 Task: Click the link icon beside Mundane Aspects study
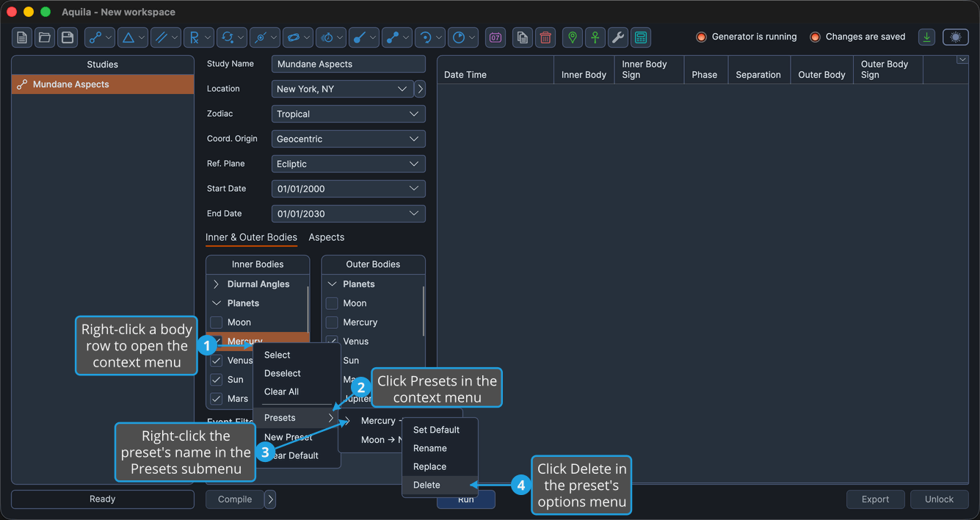22,84
